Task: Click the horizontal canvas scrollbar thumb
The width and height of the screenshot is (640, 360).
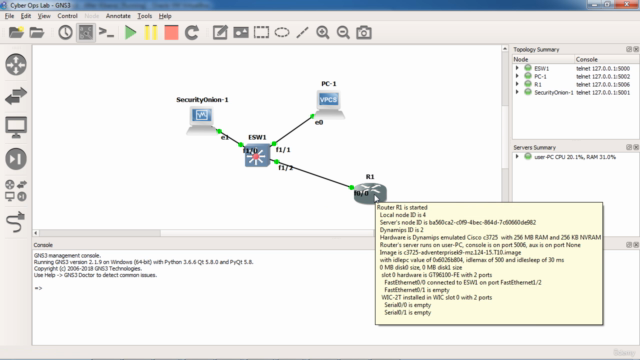Action: click(x=100, y=233)
